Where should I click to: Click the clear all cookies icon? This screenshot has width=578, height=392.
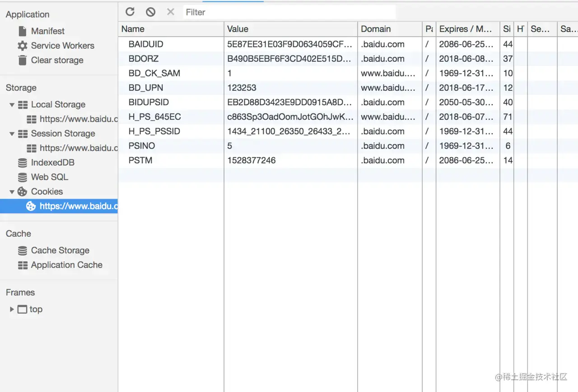(150, 12)
